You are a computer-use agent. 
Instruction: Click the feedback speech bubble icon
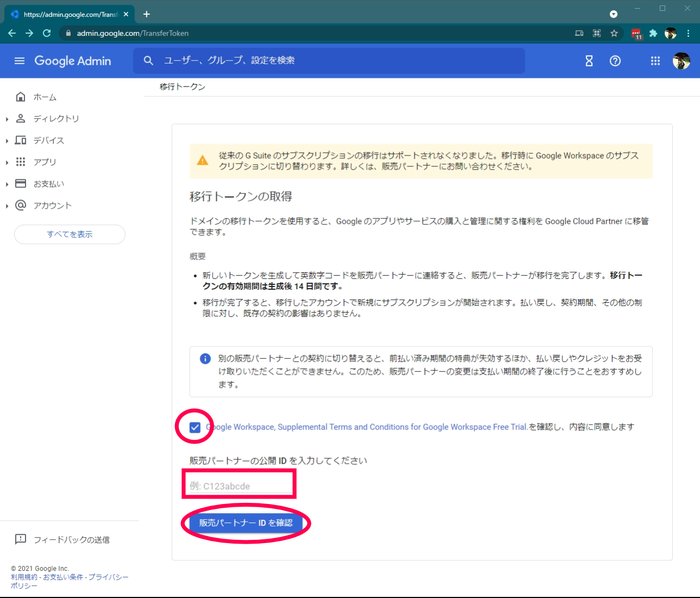[x=21, y=539]
